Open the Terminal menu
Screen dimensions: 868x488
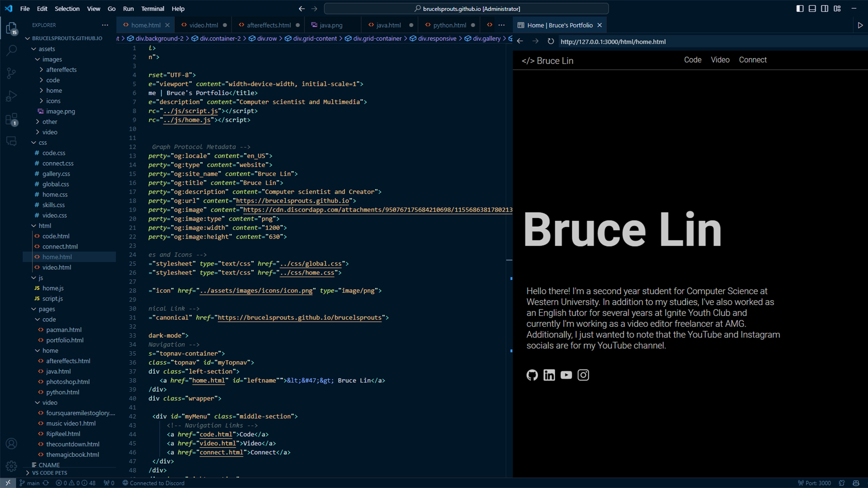point(152,8)
